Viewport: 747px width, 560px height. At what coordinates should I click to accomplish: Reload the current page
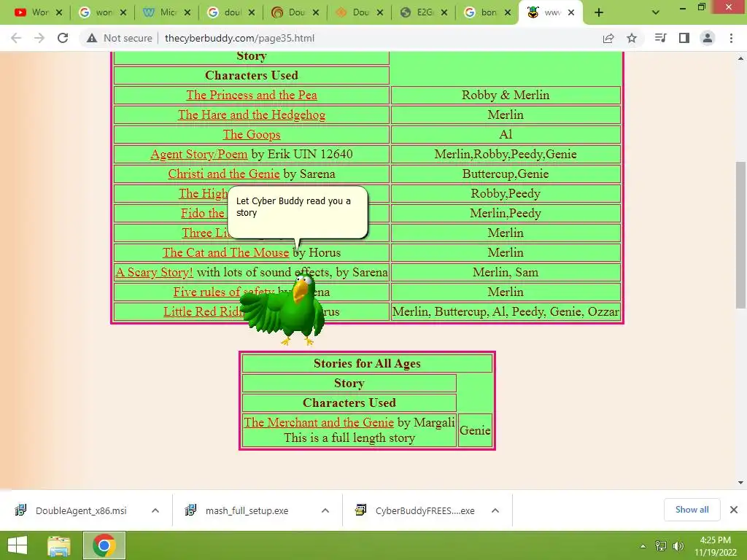point(63,38)
